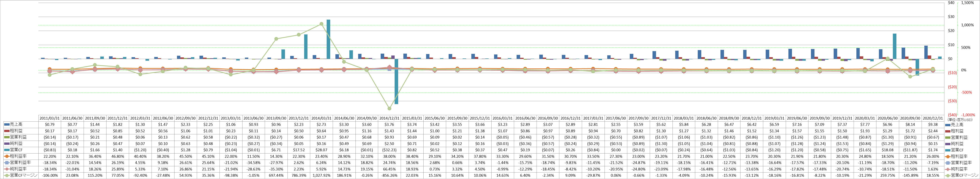
Task: Click the green line's peak marker at 2014/03/31
Action: click(321, 24)
